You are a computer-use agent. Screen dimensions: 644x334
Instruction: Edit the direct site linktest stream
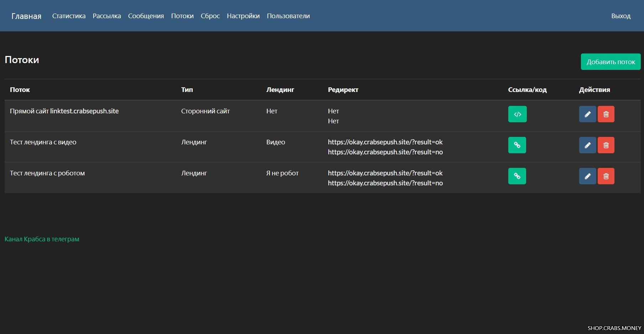pos(587,114)
